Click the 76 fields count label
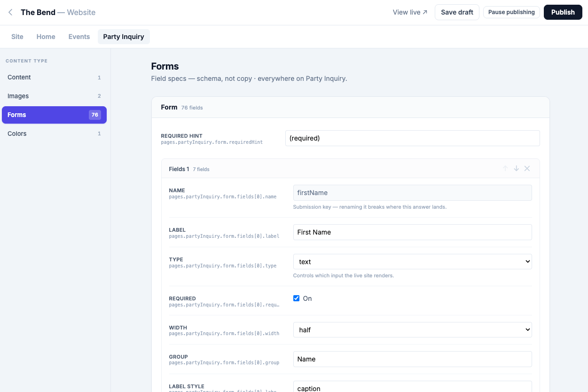Viewport: 588px width, 392px height. click(192, 108)
